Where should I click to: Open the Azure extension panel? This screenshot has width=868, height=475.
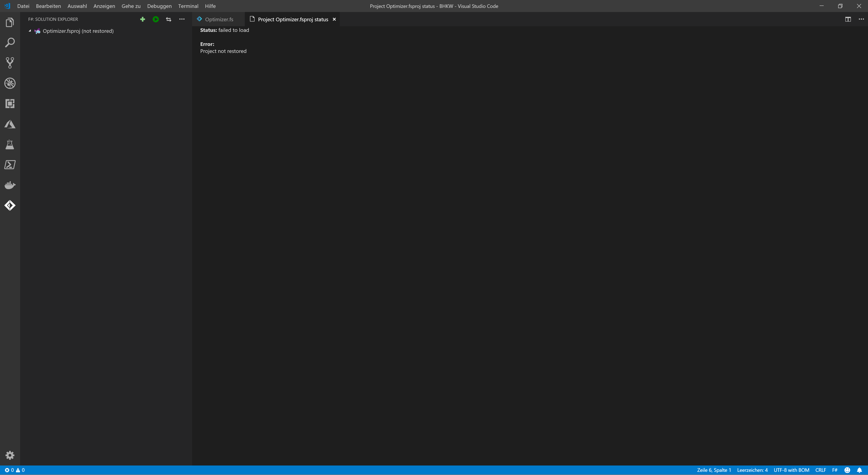10,124
